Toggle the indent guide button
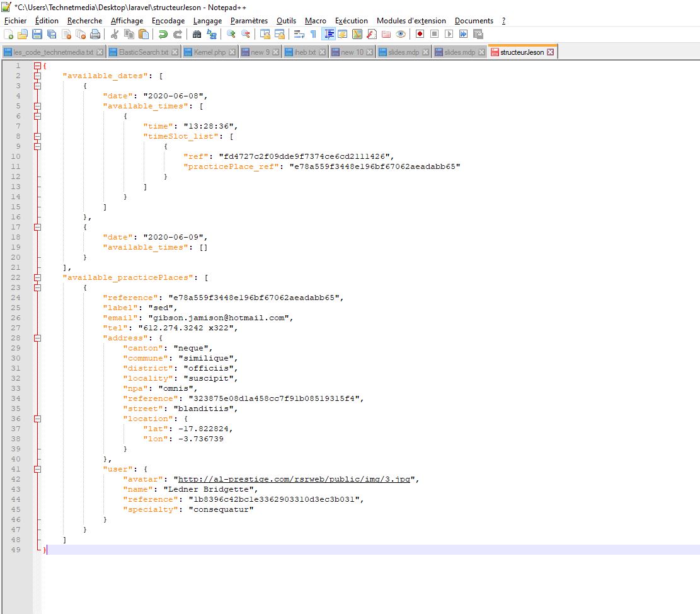The width and height of the screenshot is (700, 614). pos(328,34)
